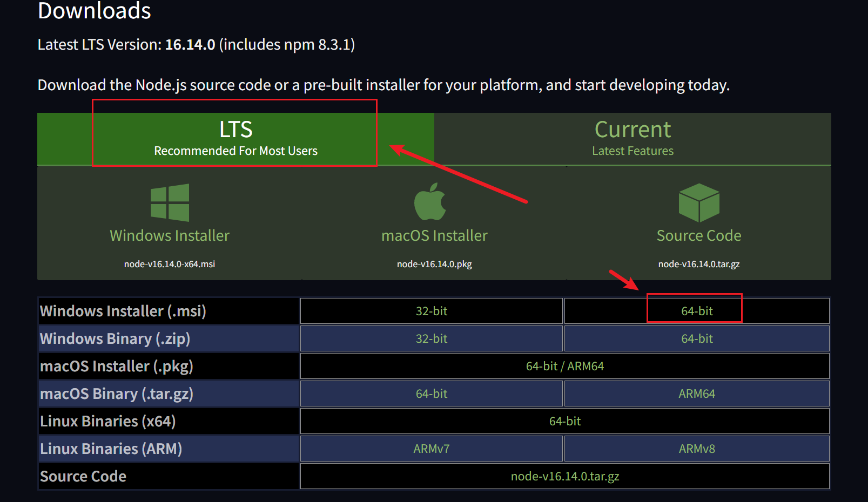868x502 pixels.
Task: Select 64-bit for macOS Binary (.tar.gz)
Action: pos(432,394)
